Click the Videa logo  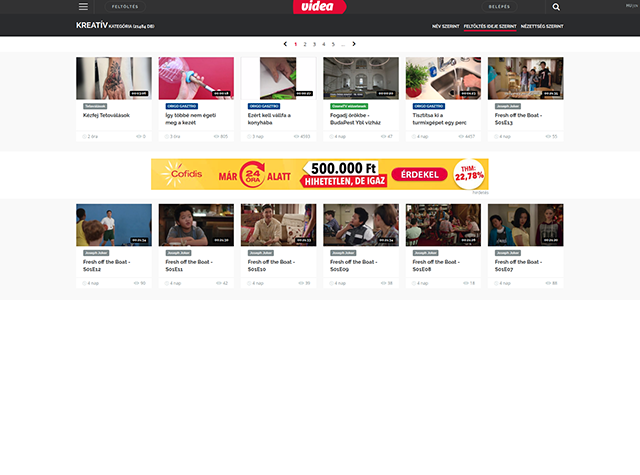click(x=320, y=7)
